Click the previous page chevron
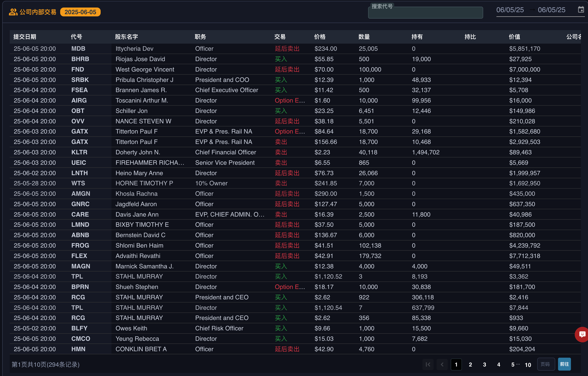The width and height of the screenshot is (588, 376). coord(442,364)
